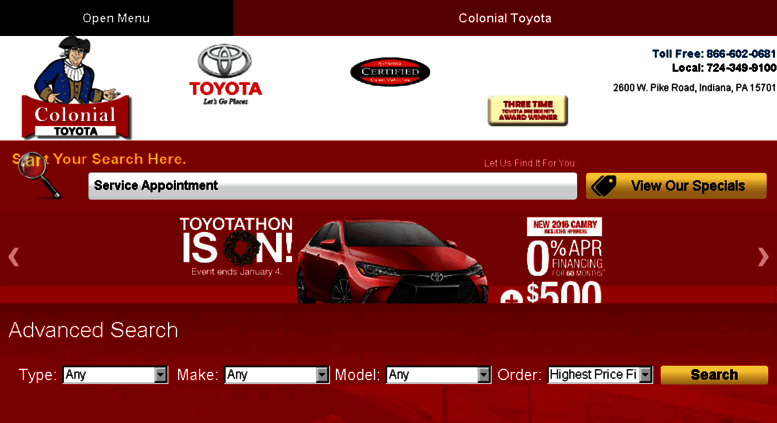Click the Start Your Search Here heading
Viewport: 777px width, 423px height.
99,159
